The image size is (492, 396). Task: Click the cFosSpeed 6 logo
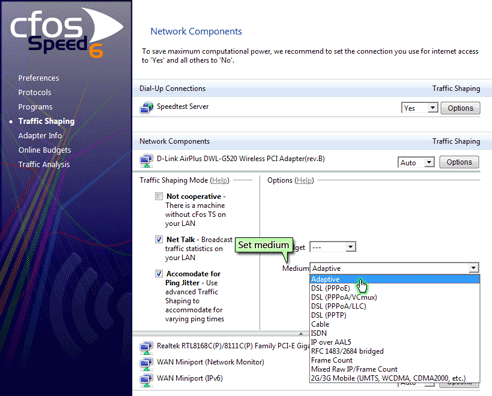[66, 34]
